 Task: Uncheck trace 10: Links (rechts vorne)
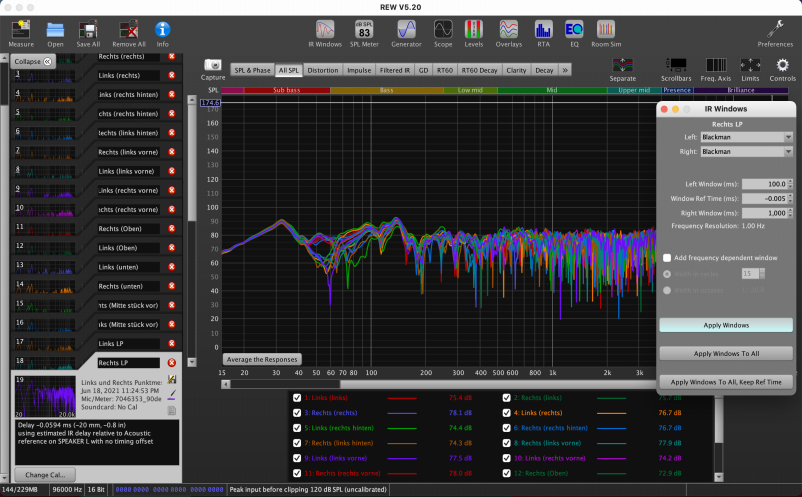coord(506,458)
